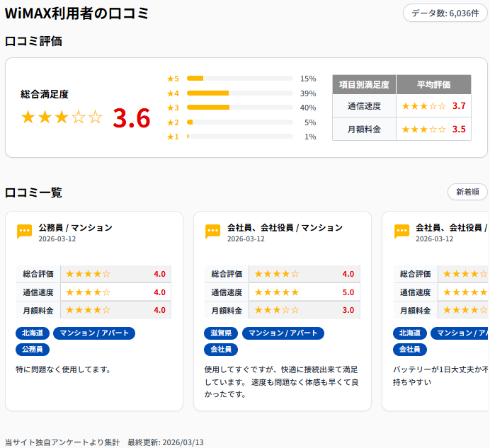Click 総合評価 stars on 公務員 card
This screenshot has height=448, width=490.
pyautogui.click(x=88, y=274)
